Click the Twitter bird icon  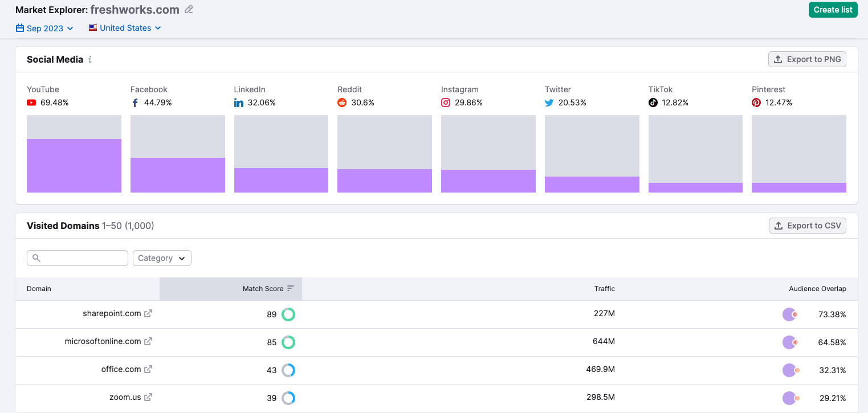549,103
